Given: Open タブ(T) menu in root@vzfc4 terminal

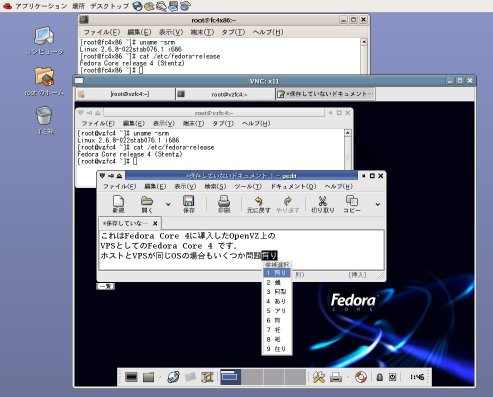Looking at the screenshot, I should coord(223,123).
